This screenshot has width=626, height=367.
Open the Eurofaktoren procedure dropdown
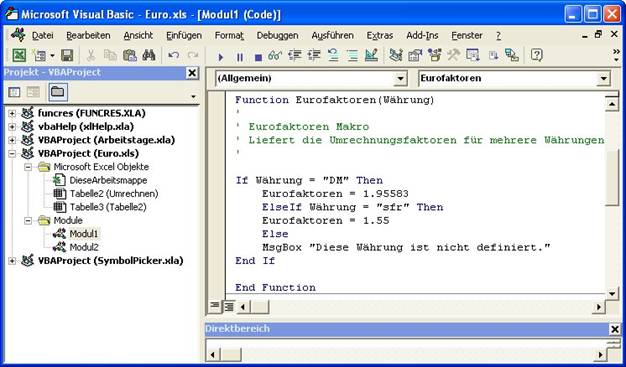coord(603,79)
